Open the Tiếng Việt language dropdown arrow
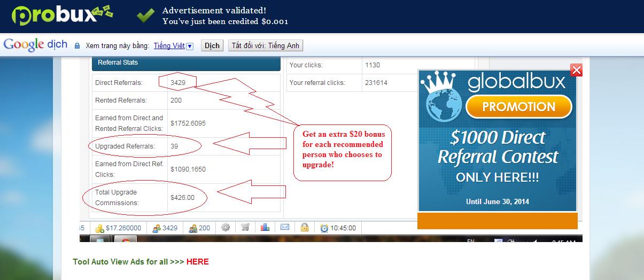 pyautogui.click(x=190, y=46)
